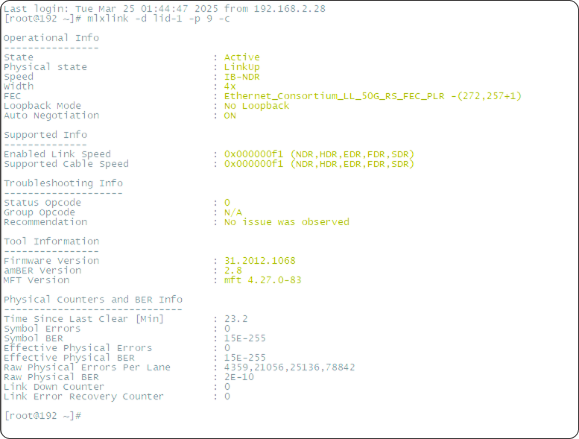The image size is (579, 439).
Task: Click the Last login line text
Action: (164, 8)
